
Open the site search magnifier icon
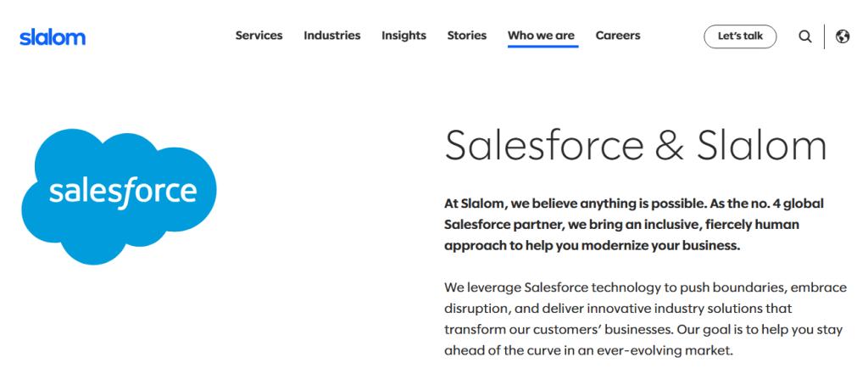pos(805,36)
